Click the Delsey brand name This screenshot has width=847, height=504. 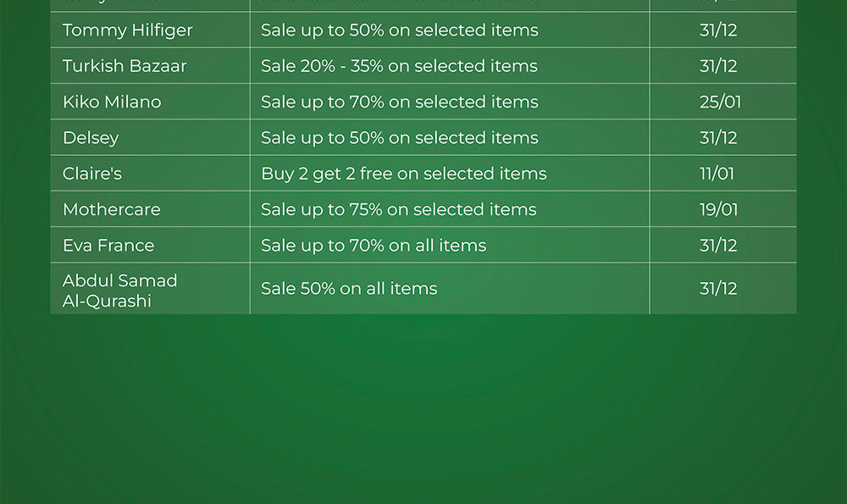pos(91,137)
